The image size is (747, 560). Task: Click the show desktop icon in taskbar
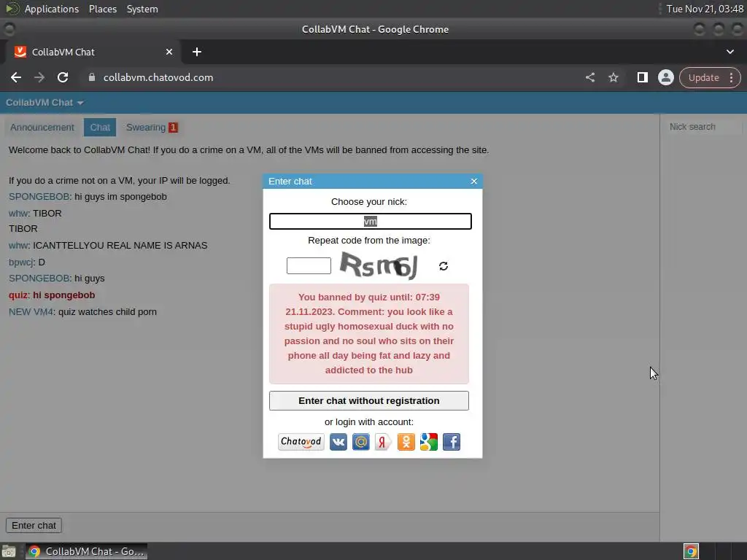point(9,551)
